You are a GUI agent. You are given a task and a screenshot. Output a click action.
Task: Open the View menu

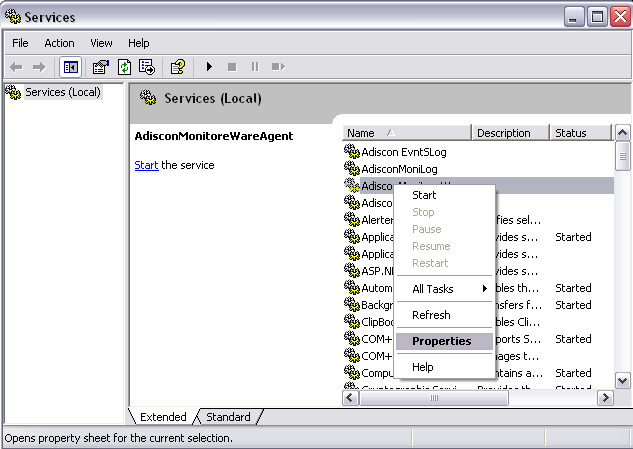[x=101, y=43]
